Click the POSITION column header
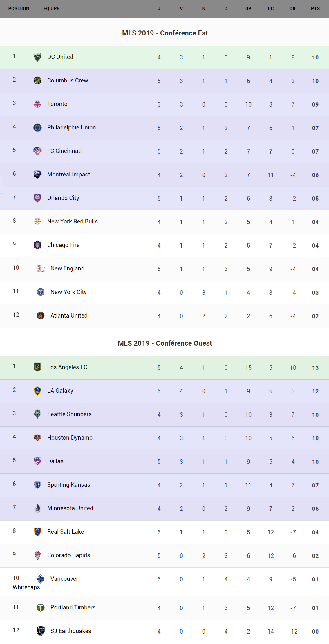 click(x=19, y=9)
